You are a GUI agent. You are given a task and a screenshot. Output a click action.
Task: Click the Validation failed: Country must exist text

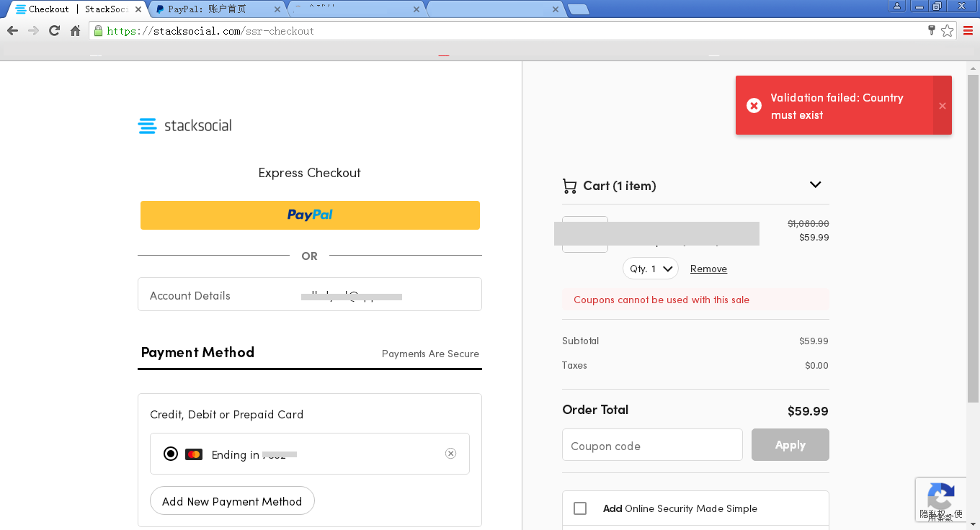click(x=837, y=106)
